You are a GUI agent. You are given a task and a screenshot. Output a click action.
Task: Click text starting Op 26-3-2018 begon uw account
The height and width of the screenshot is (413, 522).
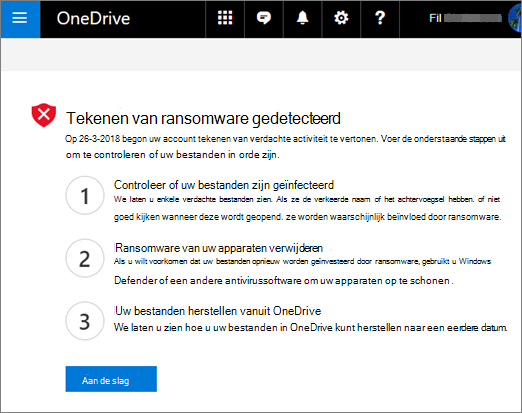(x=285, y=147)
